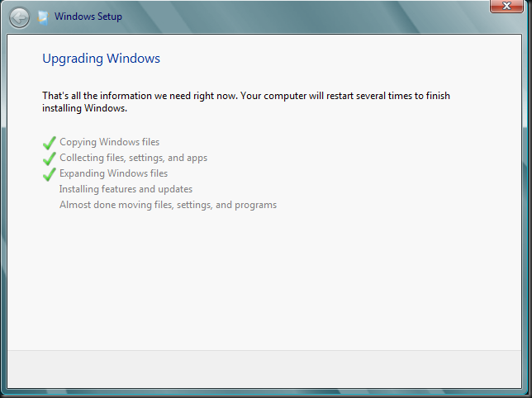The height and width of the screenshot is (398, 532).
Task: Click the text installing Windows.
Action: coord(85,108)
